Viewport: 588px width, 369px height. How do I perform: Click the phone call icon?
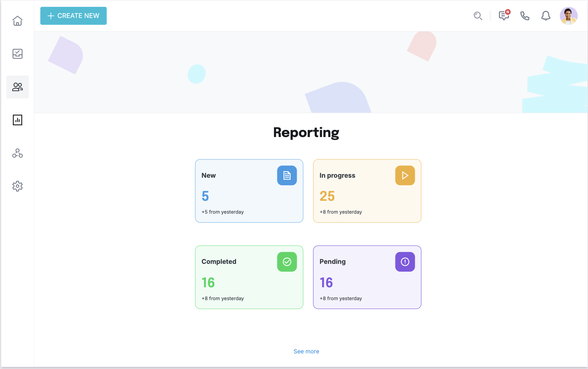(525, 16)
